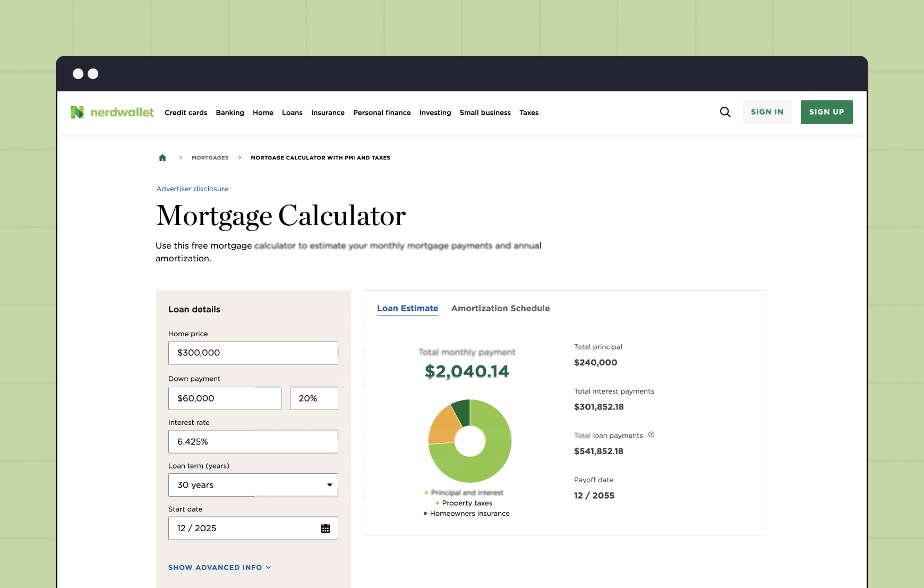Viewport: 924px width, 588px height.
Task: Open the calendar icon for Start date
Action: point(326,528)
